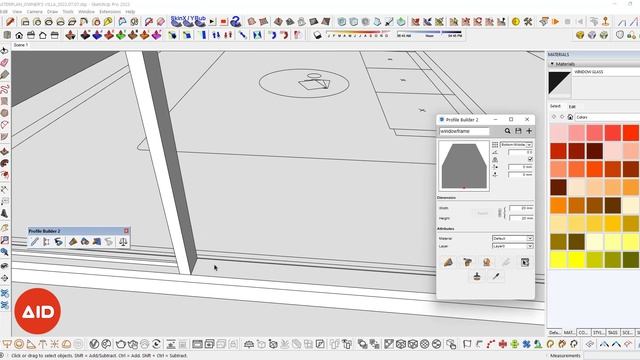The height and width of the screenshot is (360, 640).
Task: Click the magenta solid tool icon
Action: 156,36
